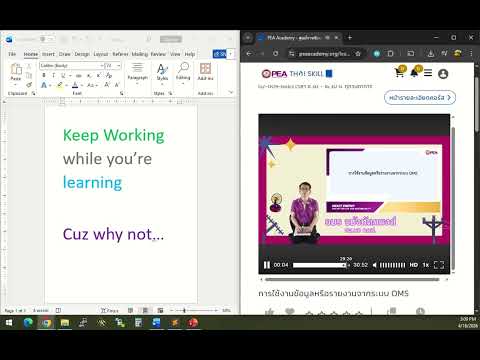The image size is (480, 360).
Task: Click the PEA Thai Skill logo
Action: [297, 74]
